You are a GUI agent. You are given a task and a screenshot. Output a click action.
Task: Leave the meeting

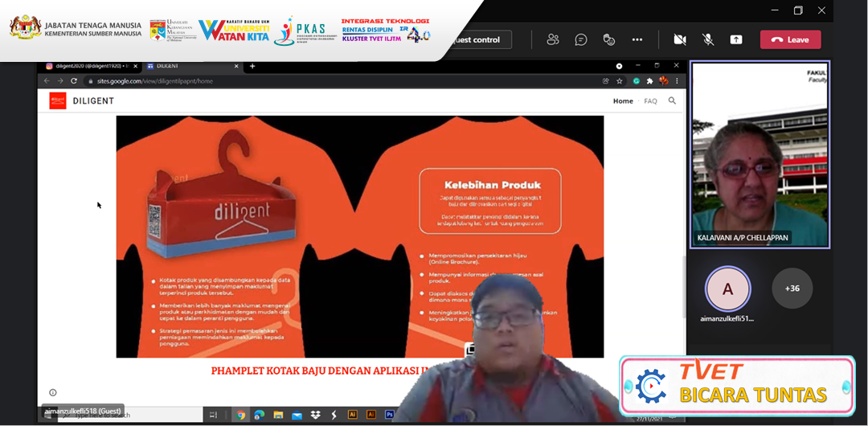point(790,39)
